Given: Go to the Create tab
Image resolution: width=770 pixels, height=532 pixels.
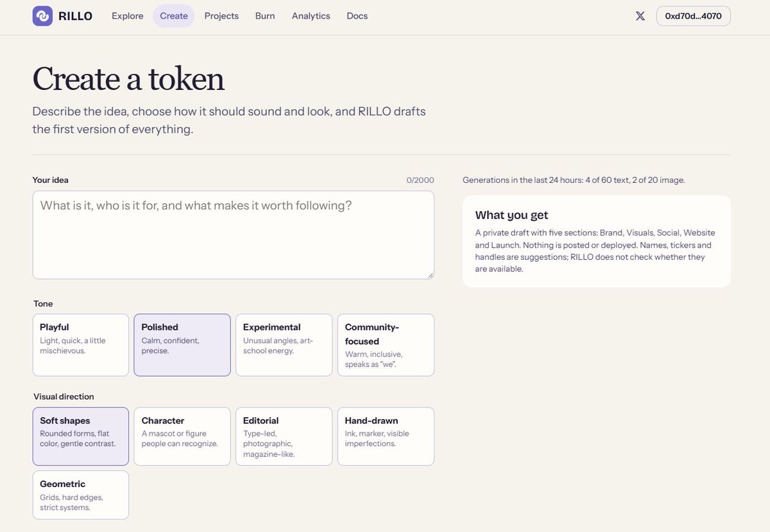Looking at the screenshot, I should pyautogui.click(x=174, y=16).
